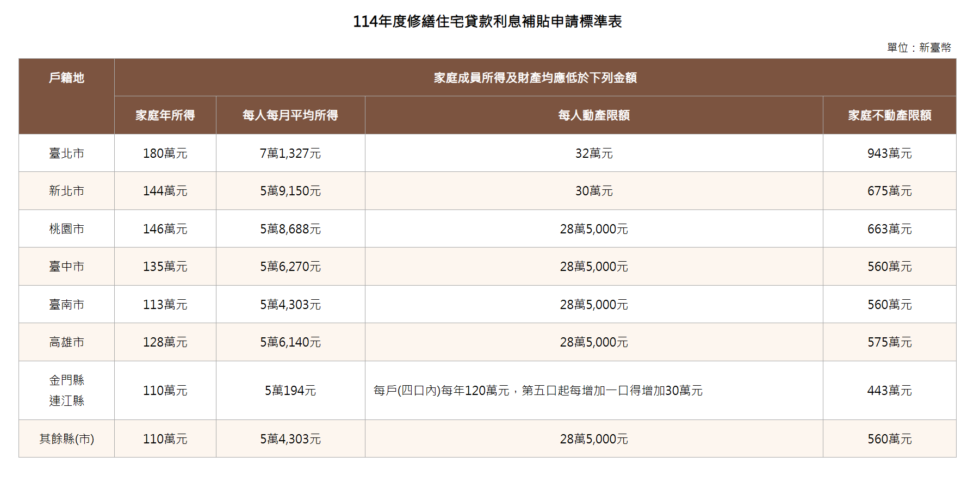Click the 675萬元 cell

(x=890, y=191)
